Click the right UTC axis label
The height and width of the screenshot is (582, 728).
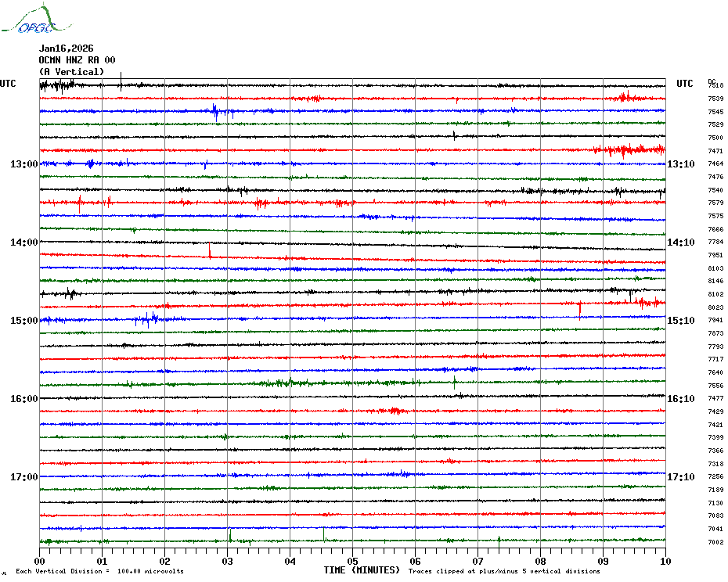(684, 84)
